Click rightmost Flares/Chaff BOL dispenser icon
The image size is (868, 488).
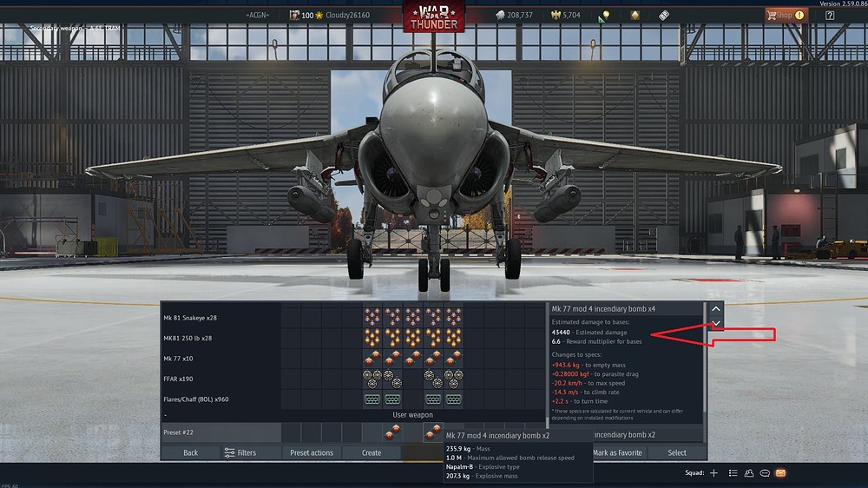click(453, 399)
